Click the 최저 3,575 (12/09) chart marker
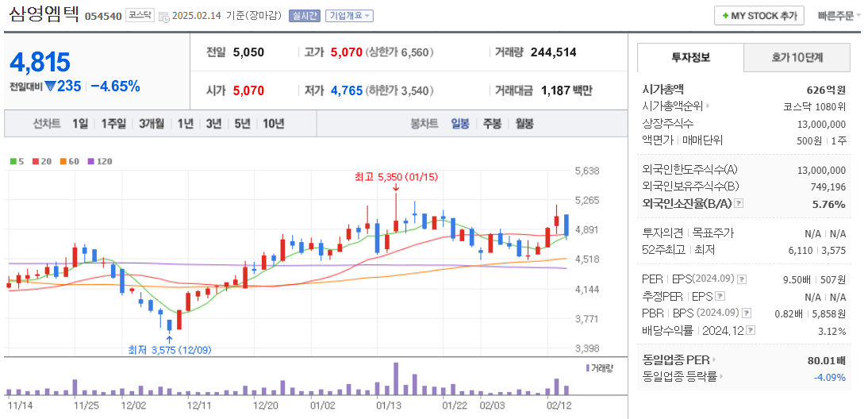Viewport: 868px width, 419px height. tap(169, 349)
